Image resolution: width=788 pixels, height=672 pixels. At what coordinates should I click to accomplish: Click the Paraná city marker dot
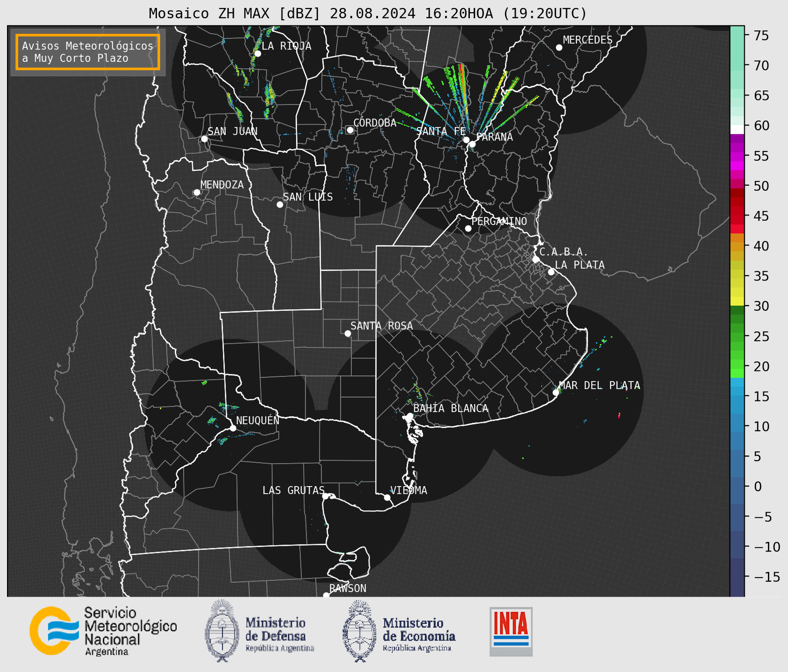click(472, 144)
